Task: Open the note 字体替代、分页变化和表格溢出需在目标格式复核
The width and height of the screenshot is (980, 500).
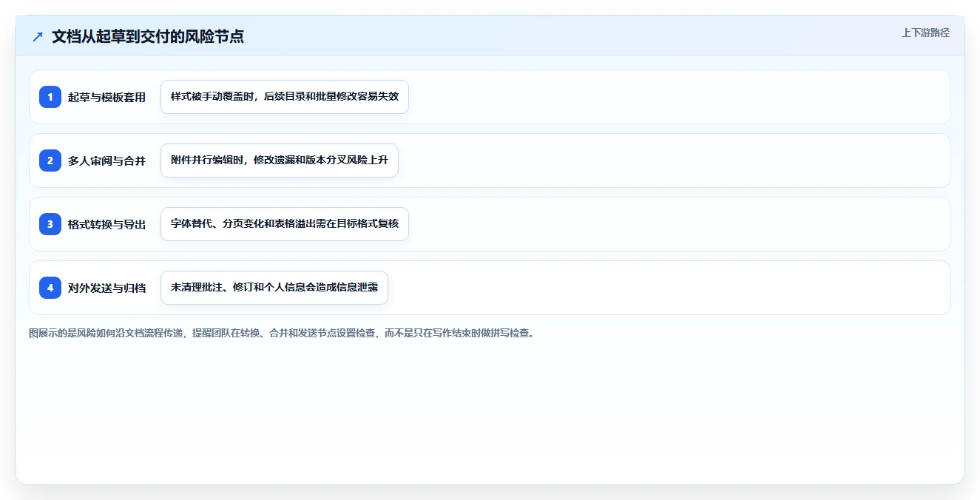Action: tap(285, 224)
